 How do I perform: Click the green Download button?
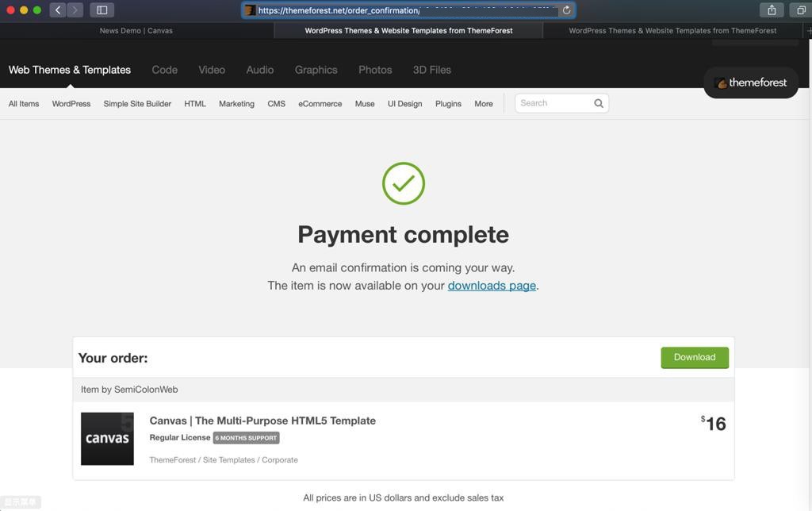[695, 358]
